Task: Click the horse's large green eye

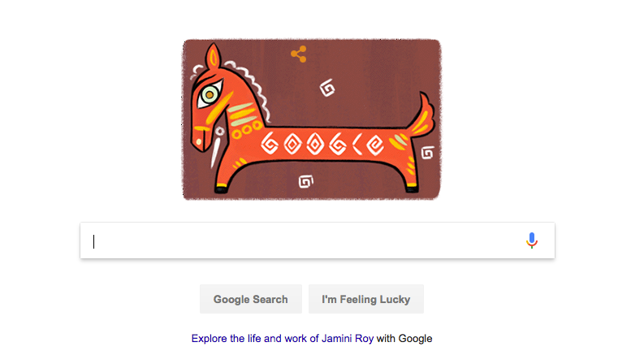Action: pyautogui.click(x=210, y=95)
